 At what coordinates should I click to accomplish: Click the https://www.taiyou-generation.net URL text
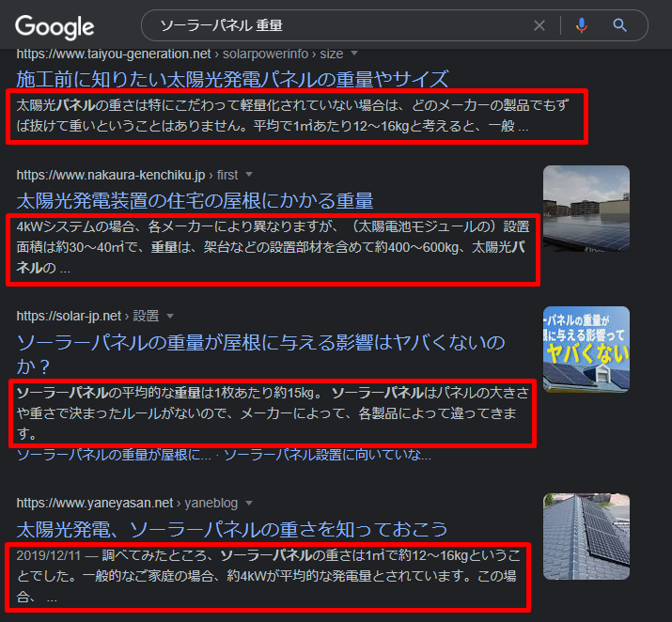click(114, 54)
